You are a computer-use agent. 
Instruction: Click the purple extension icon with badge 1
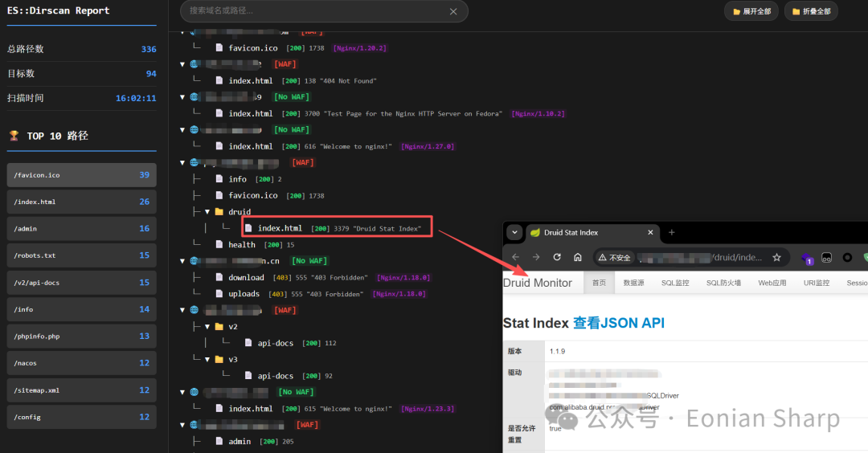808,258
